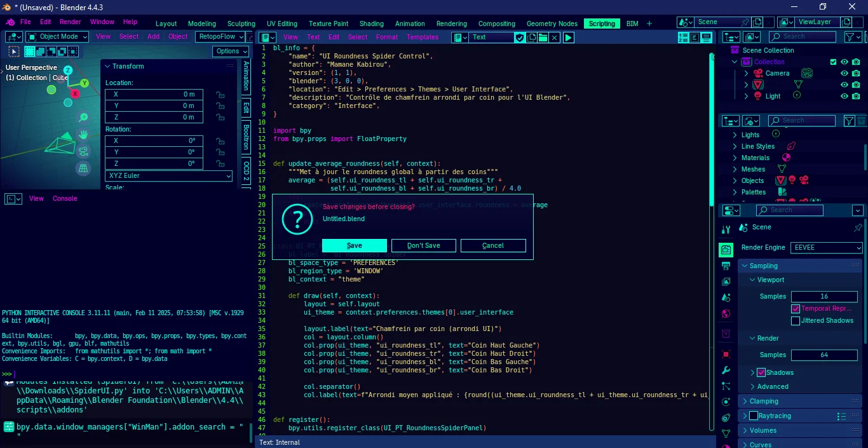
Task: Switch perspective/orthographic grid icon in viewport
Action: point(83,168)
